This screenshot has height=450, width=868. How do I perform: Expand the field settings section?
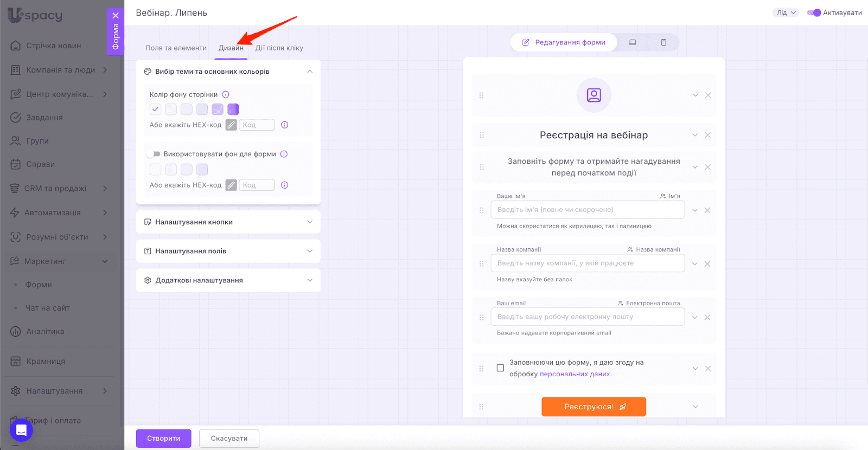(228, 251)
